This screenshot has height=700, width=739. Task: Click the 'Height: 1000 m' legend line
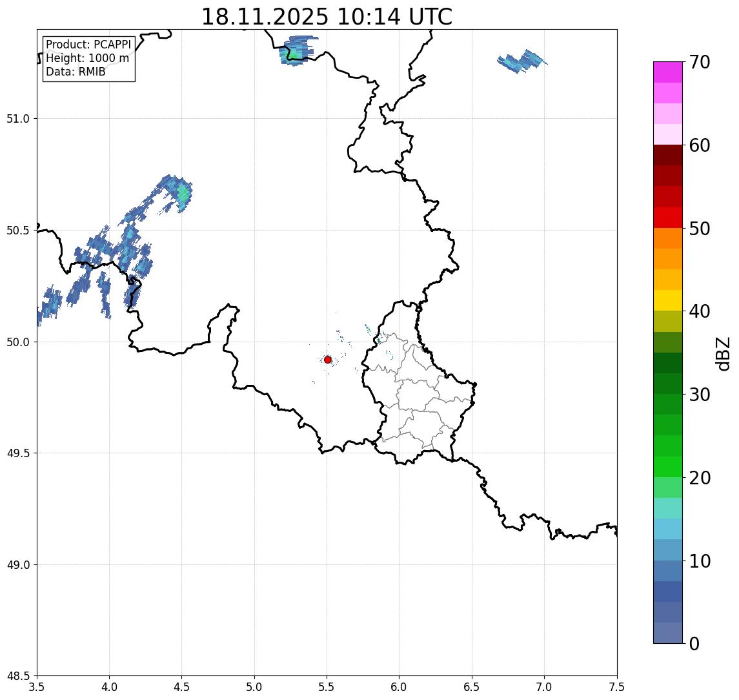coord(87,58)
